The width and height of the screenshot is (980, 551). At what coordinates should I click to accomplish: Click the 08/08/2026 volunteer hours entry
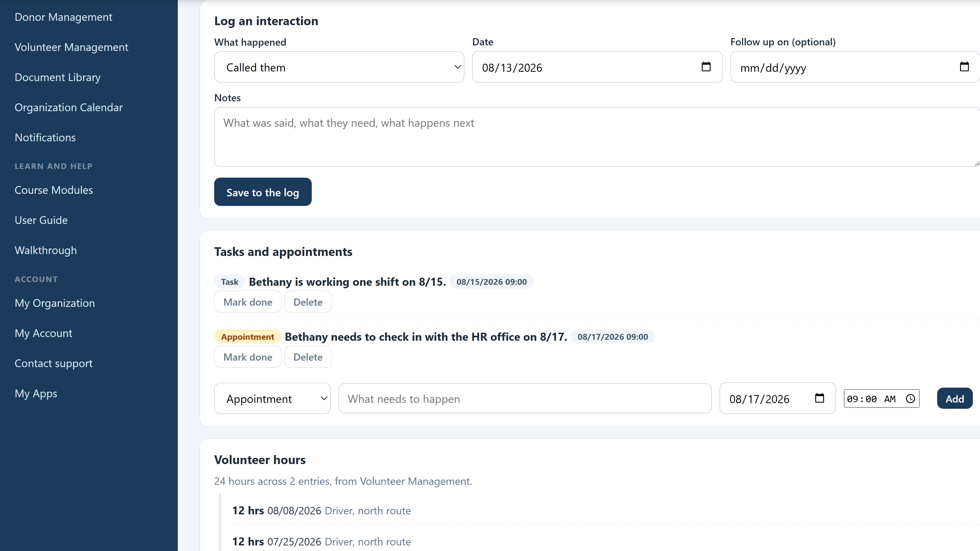(x=322, y=510)
